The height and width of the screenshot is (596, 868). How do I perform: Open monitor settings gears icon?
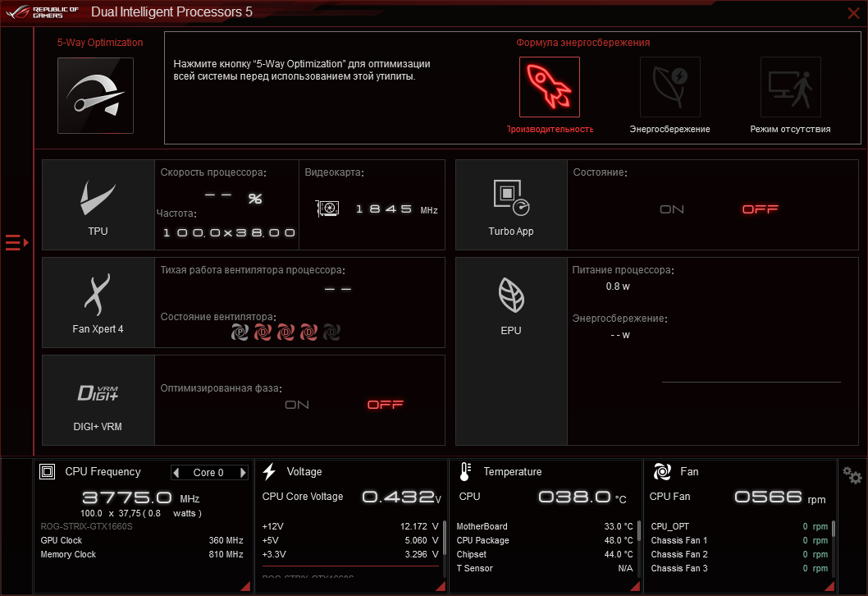pyautogui.click(x=852, y=475)
